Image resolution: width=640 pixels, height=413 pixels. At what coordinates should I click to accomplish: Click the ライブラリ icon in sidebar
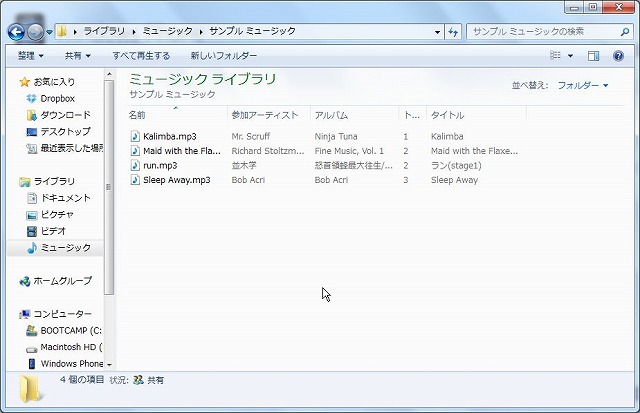pos(24,182)
